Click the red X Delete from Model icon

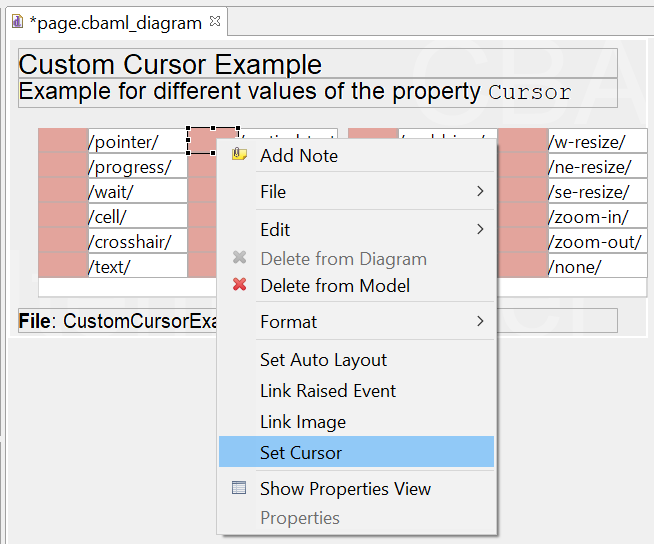[239, 285]
